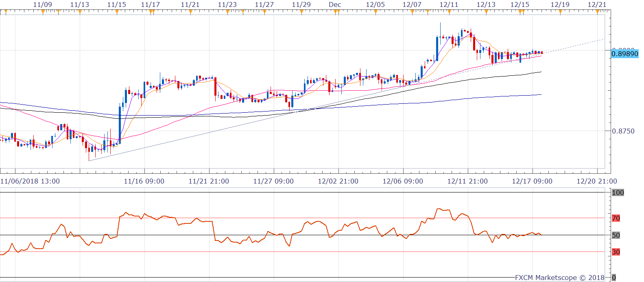This screenshot has width=644, height=282.
Task: Select the 11/29 date label on top axis
Action: click(x=301, y=4)
